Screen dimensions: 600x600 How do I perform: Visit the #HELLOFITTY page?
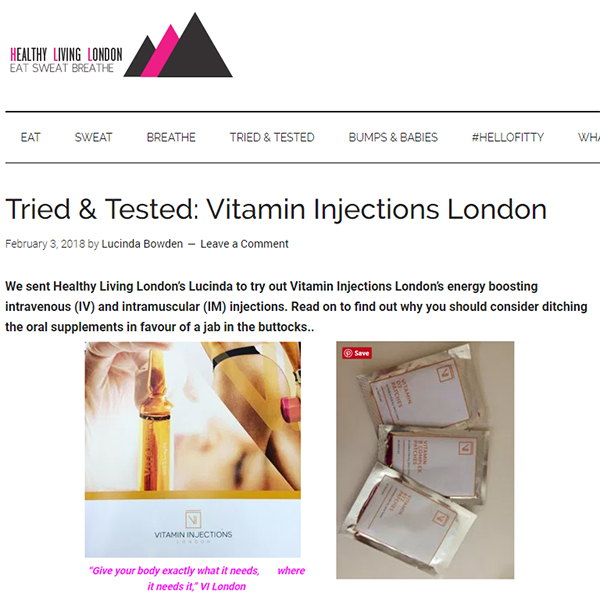click(x=507, y=137)
